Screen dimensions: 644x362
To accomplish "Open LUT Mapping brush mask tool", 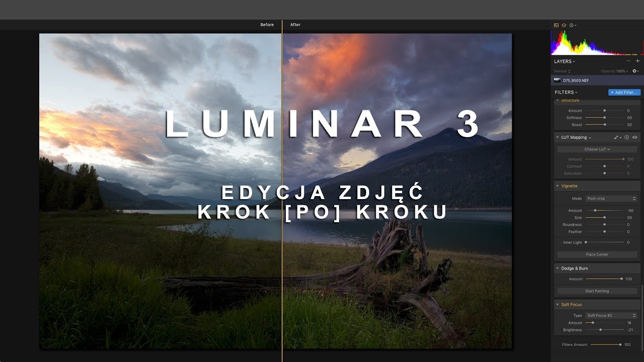I will (x=617, y=137).
